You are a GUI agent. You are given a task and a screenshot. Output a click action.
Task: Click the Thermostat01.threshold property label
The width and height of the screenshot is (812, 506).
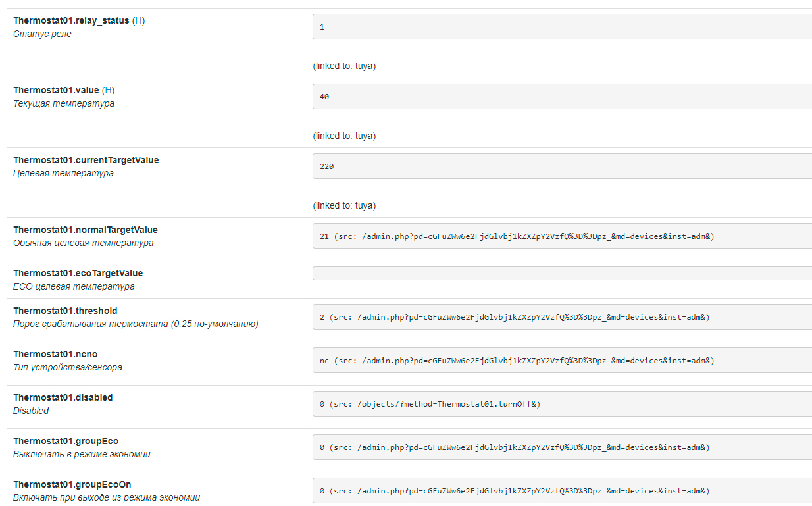[x=65, y=311]
